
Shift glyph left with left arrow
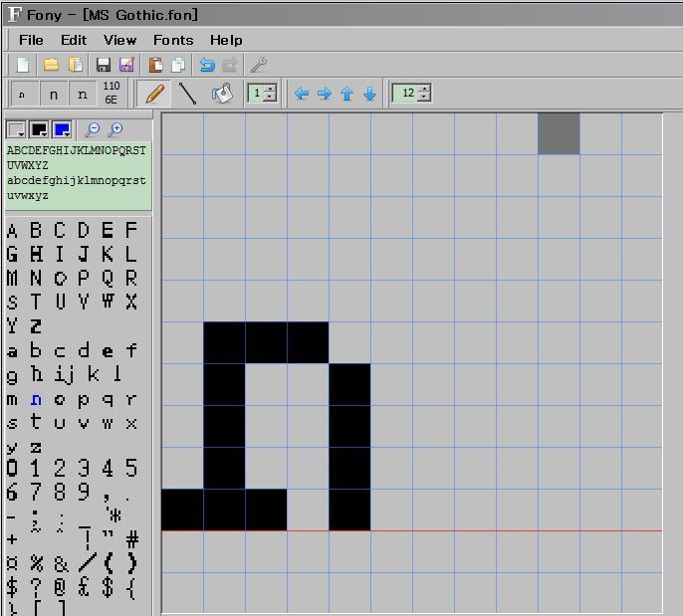[x=302, y=94]
